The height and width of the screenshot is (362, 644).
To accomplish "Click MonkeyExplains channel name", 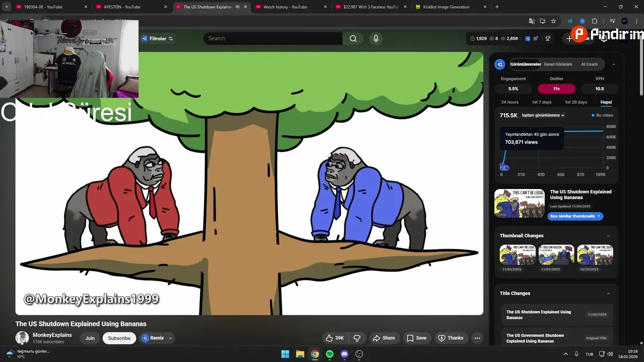I will [52, 335].
